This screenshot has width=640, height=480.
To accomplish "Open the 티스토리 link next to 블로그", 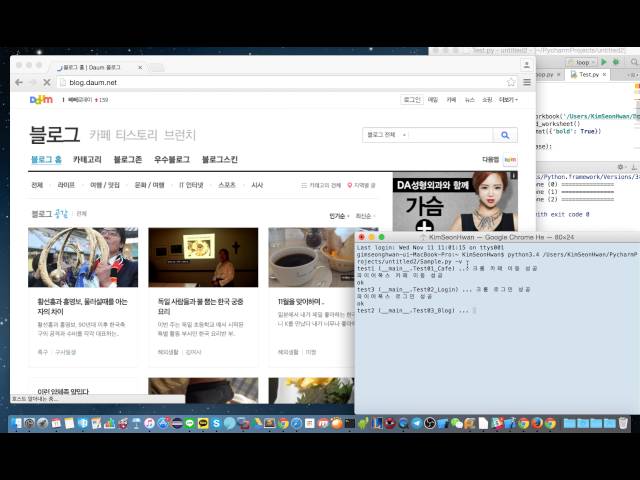I will (136, 135).
